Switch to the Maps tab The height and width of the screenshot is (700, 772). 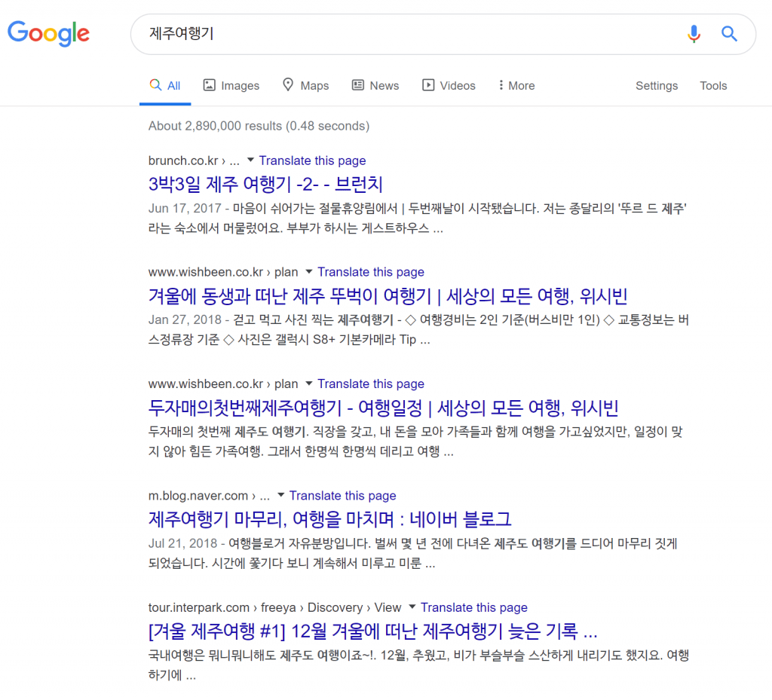pos(305,86)
